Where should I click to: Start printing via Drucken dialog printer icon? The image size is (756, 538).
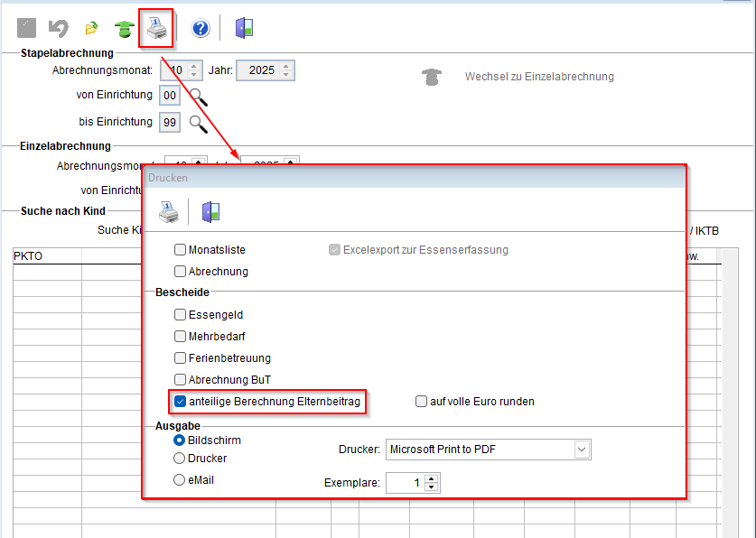tap(169, 212)
